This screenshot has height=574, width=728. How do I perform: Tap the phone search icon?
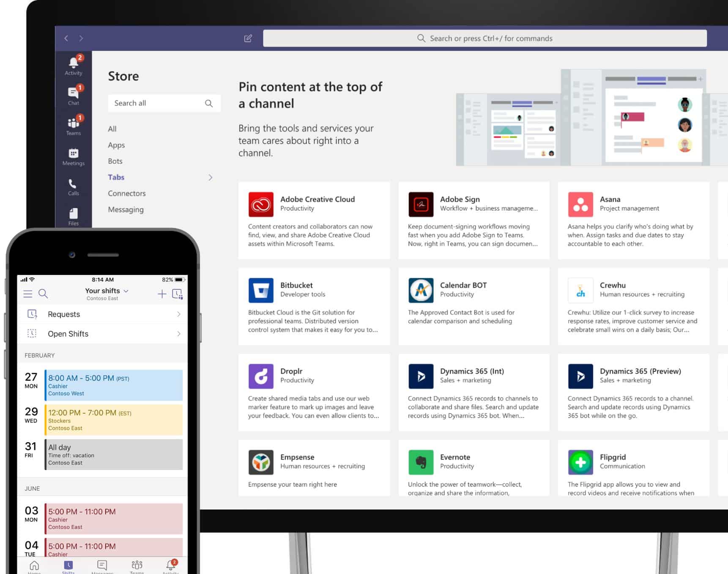pos(43,294)
